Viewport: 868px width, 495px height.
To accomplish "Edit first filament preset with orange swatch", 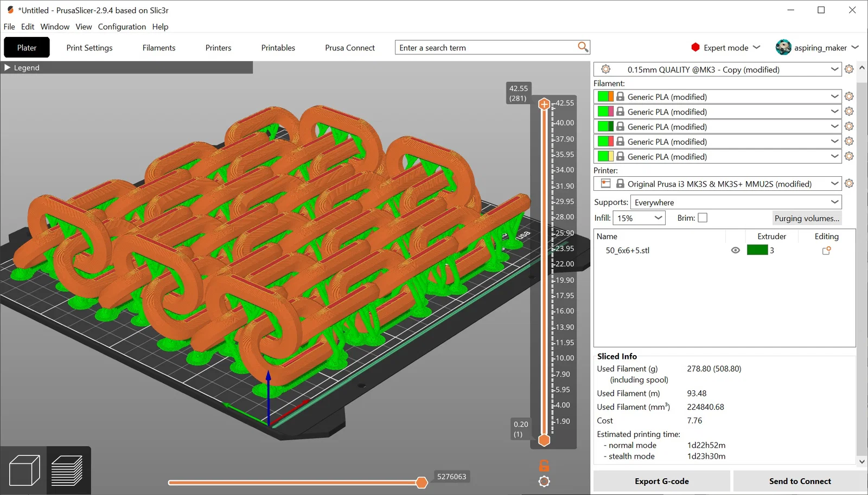I will (849, 96).
